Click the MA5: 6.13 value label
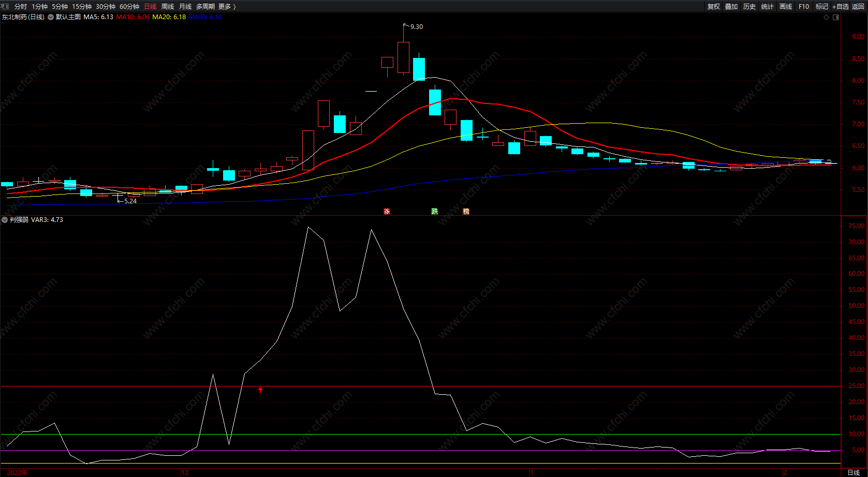 (98, 17)
